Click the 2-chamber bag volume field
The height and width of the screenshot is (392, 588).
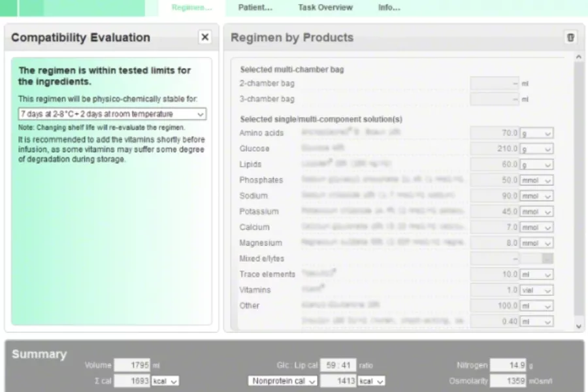pos(495,84)
